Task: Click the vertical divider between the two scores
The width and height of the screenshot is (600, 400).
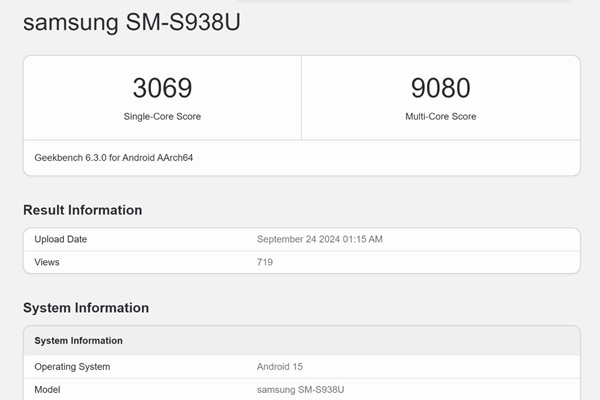Action: click(301, 97)
